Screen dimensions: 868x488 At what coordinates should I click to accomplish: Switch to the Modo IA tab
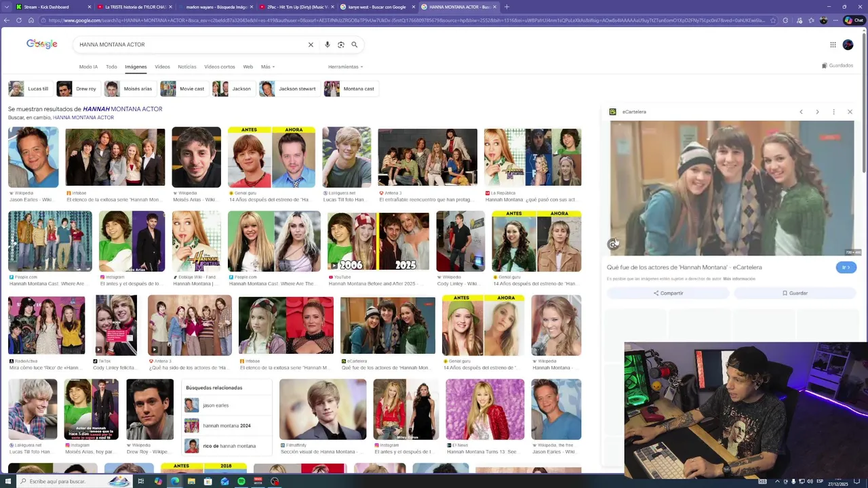(88, 66)
